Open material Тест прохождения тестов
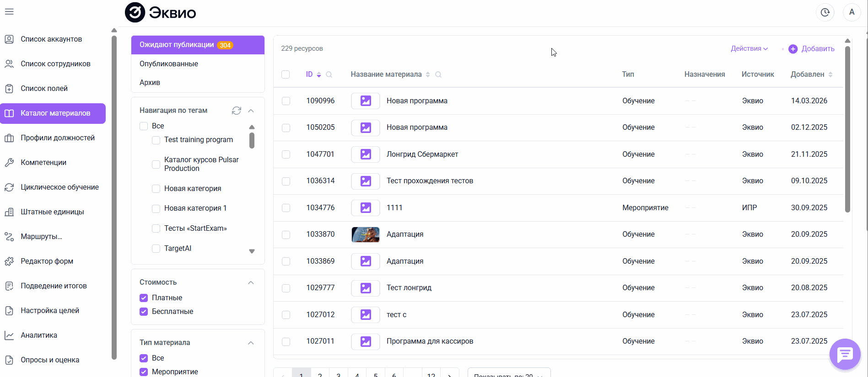Screen dimensions: 868x377 click(x=430, y=181)
